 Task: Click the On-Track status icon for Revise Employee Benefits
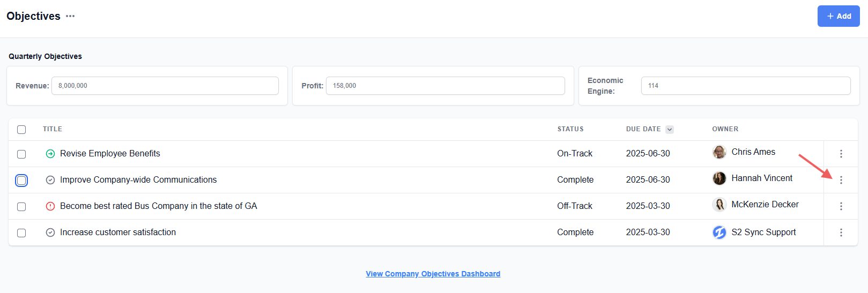50,154
